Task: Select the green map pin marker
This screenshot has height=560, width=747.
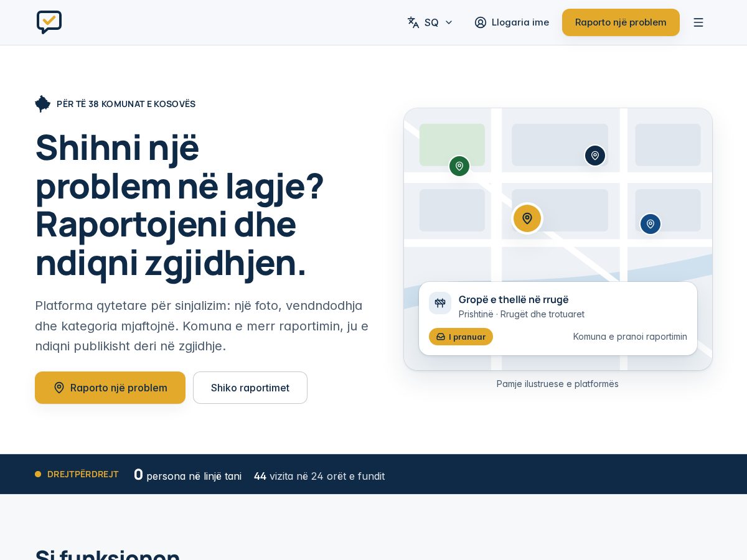Action: [x=459, y=166]
